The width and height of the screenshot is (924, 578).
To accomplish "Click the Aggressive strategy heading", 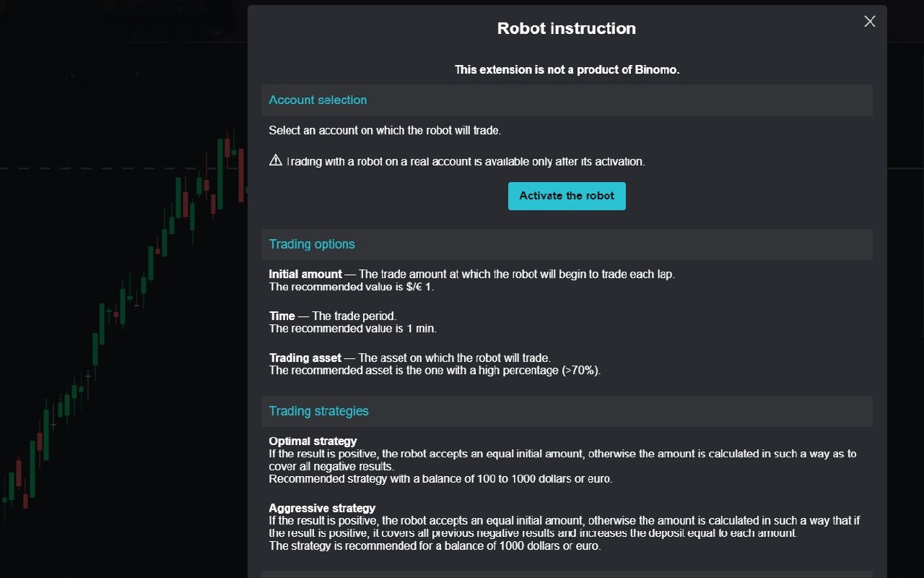I will (x=322, y=508).
